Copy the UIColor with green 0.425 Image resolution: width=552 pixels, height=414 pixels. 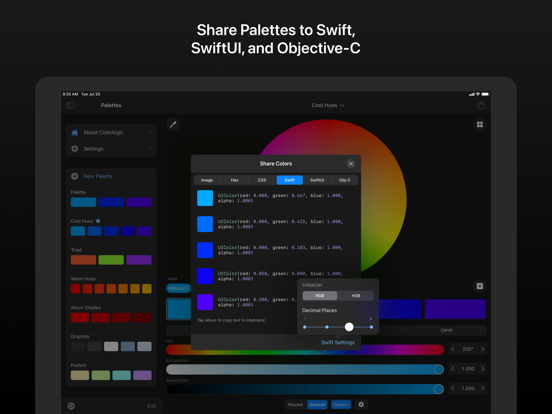tap(205, 224)
